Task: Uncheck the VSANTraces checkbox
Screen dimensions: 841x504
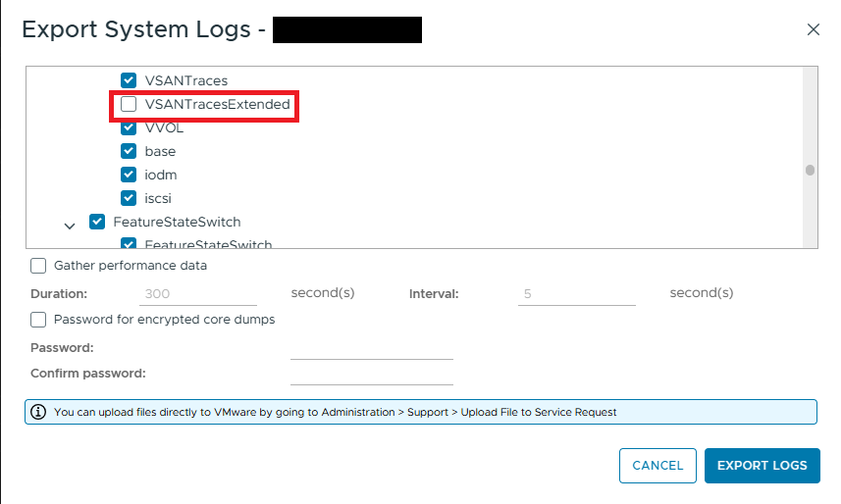Action: click(129, 80)
